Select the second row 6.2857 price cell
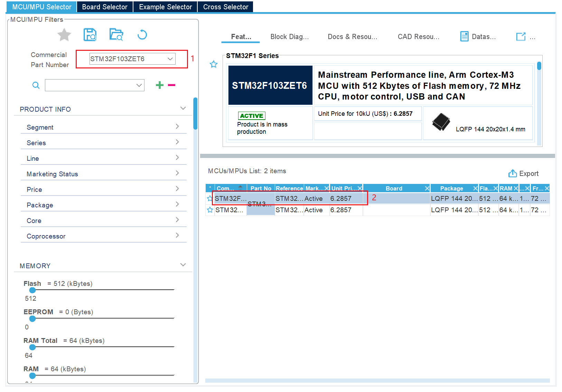The width and height of the screenshot is (562, 392). (346, 210)
